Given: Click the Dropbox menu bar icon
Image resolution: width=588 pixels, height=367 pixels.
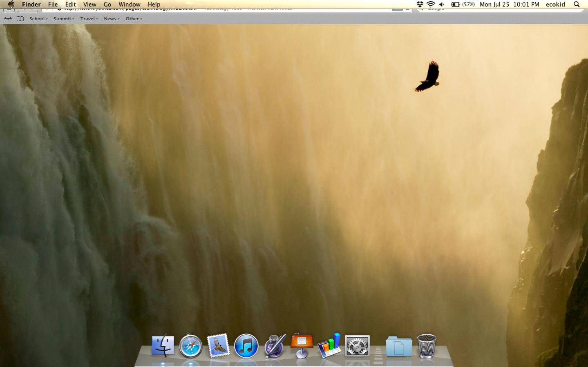Looking at the screenshot, I should tap(420, 4).
